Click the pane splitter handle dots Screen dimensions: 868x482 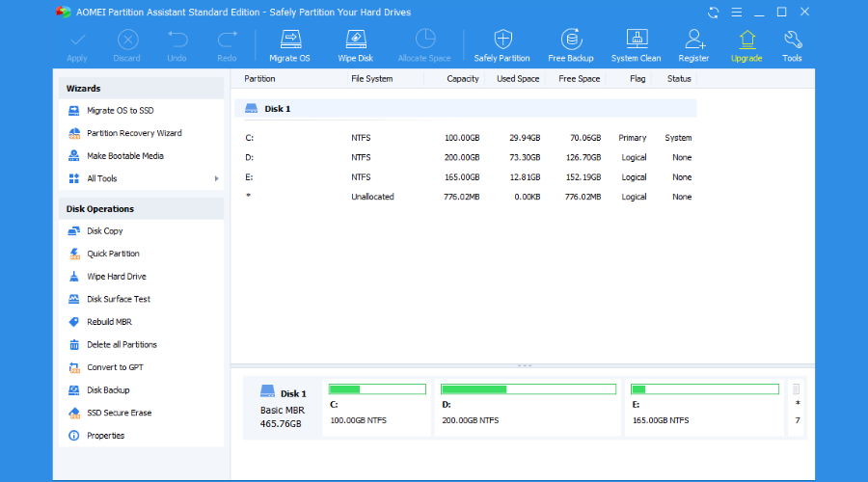[x=524, y=365]
